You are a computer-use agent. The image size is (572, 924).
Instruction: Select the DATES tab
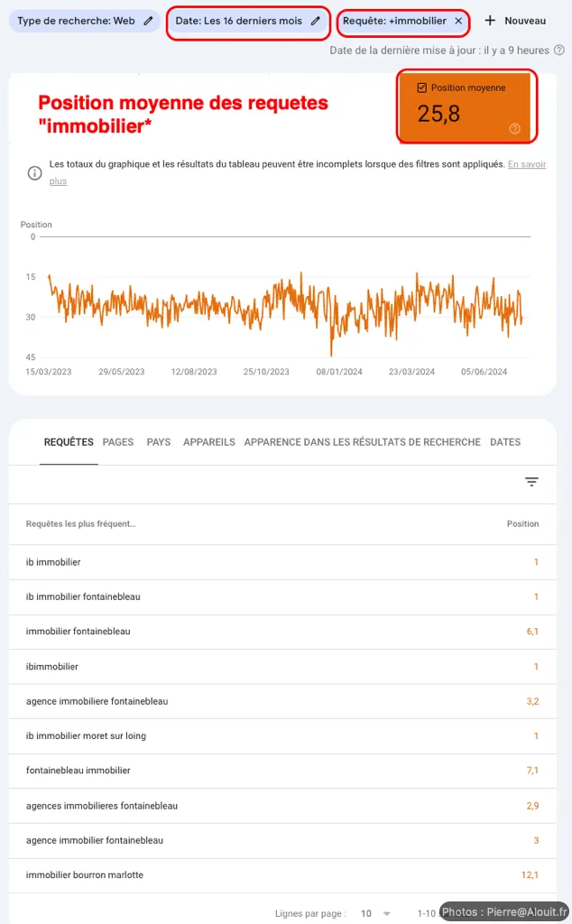505,442
